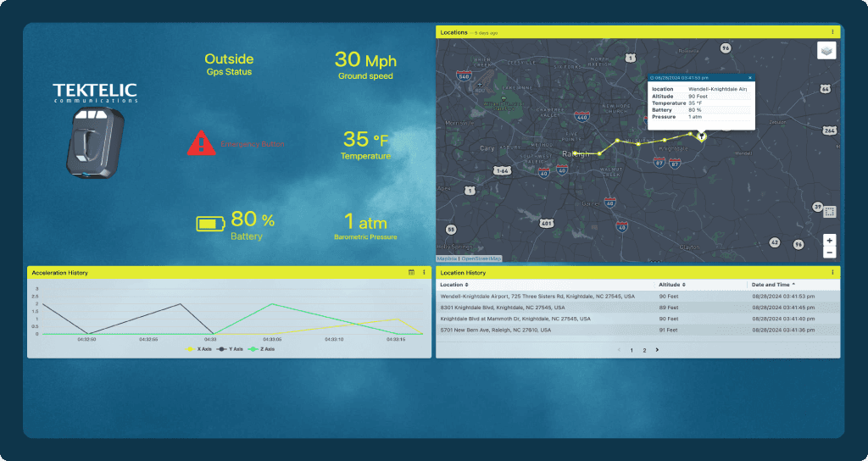Click the 1 atm barometric pressure value
Screen dimensions: 868x461
coord(365,221)
